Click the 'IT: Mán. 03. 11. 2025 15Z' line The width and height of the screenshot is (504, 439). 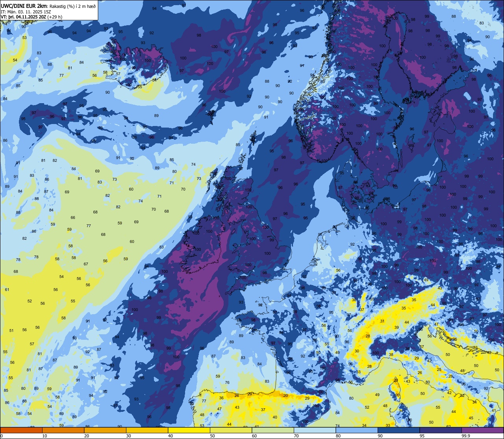[26, 12]
